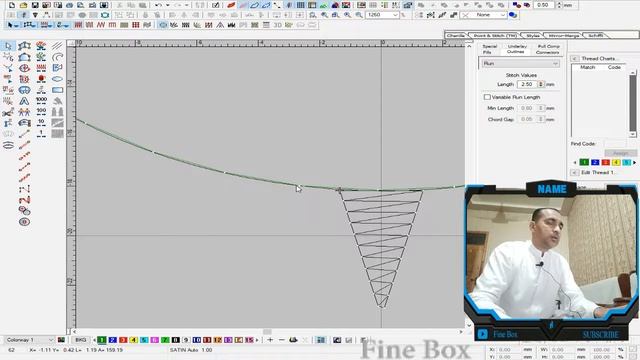Switch to Point & Stitch (TH) tab
This screenshot has height=360, width=640.
495,36
